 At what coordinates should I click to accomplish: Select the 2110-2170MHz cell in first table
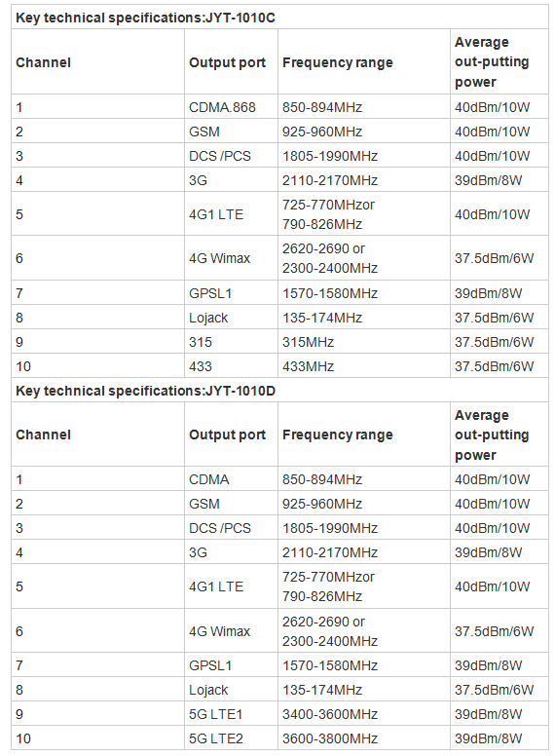pos(364,180)
